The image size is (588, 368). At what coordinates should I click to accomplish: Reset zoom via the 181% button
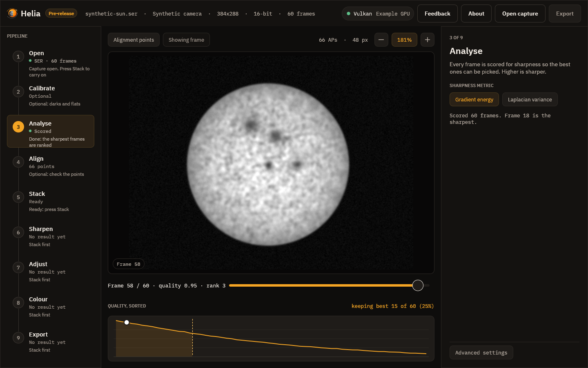(x=404, y=40)
